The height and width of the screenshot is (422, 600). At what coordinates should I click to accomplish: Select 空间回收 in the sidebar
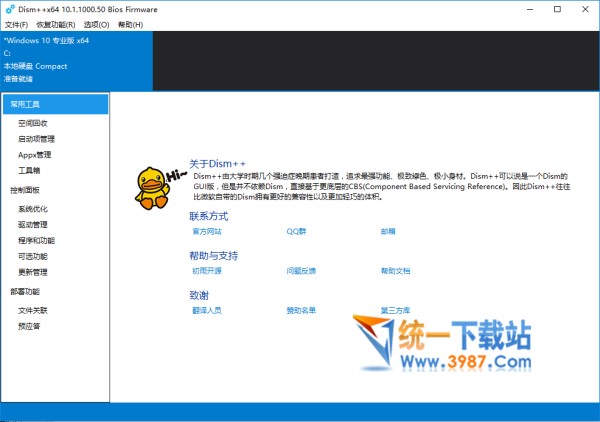(x=32, y=123)
